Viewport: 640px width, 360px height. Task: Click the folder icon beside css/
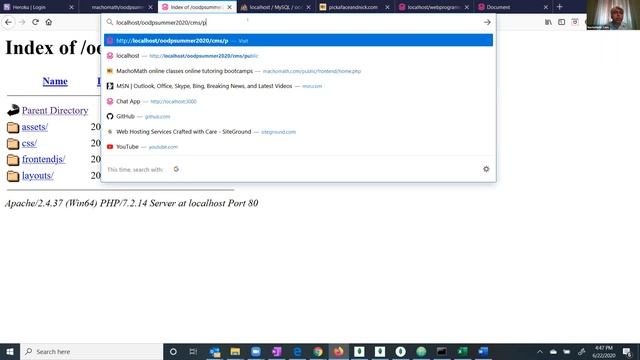(x=13, y=143)
